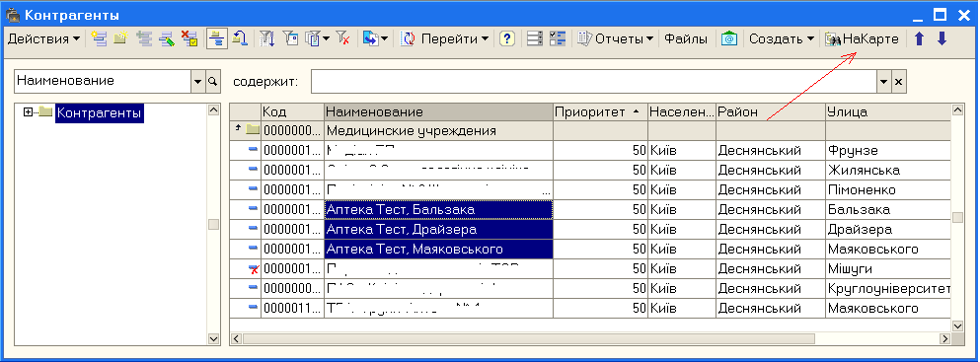Image resolution: width=980 pixels, height=362 pixels.
Task: Open filter history icon
Action: (313, 38)
